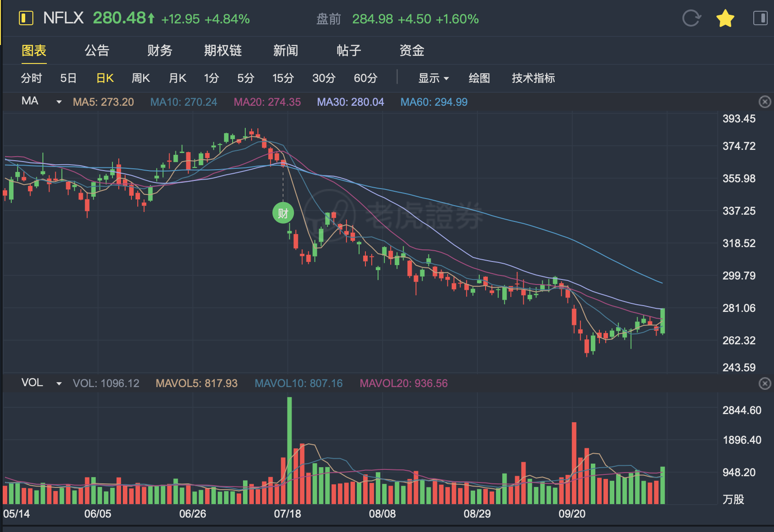Viewport: 774px width, 532px height.
Task: Click the yellow panel icon beside NFLX
Action: (26, 18)
